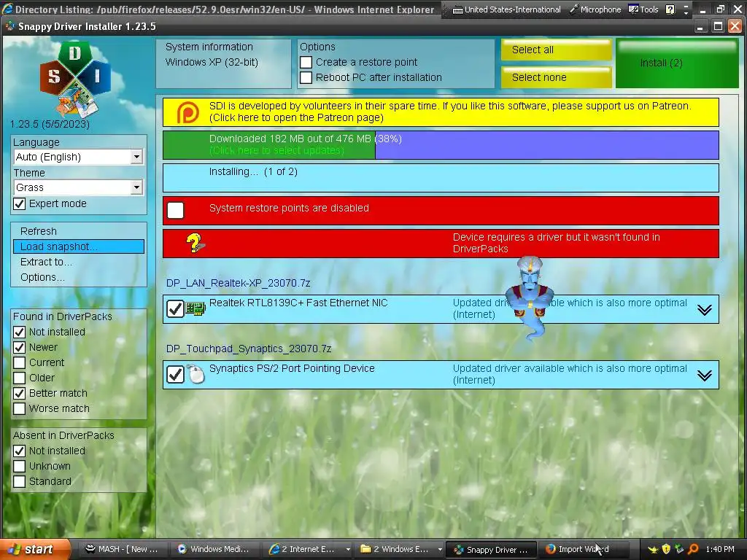Click the download progress bar to select updates
747x560 pixels.
coord(441,145)
